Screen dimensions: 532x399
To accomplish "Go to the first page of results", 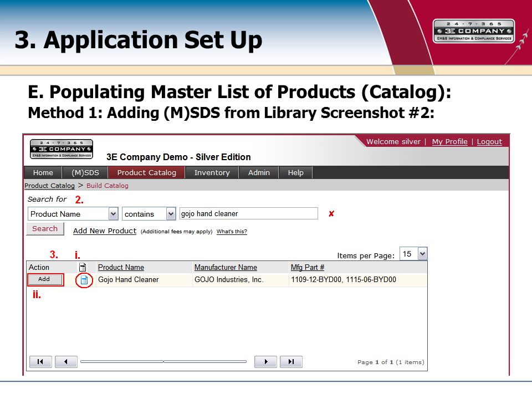I will 40,362.
